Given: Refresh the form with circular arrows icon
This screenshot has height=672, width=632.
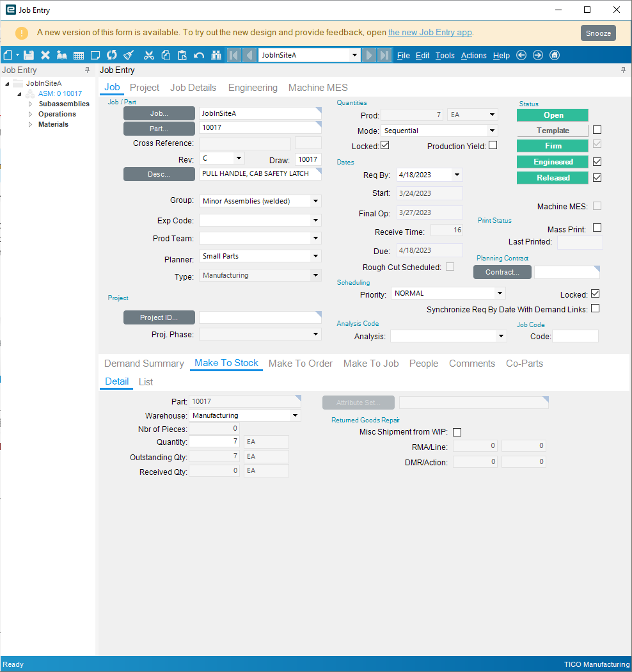Looking at the screenshot, I should tap(112, 55).
